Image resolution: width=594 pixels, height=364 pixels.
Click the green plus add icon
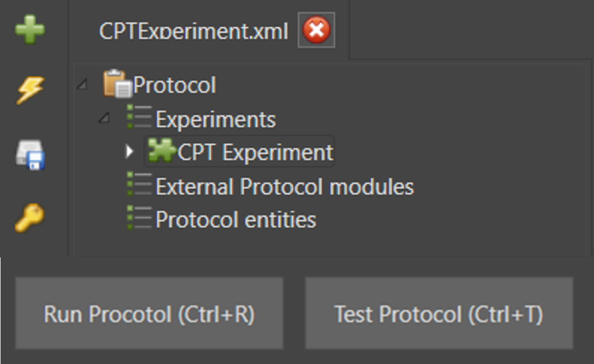(30, 29)
